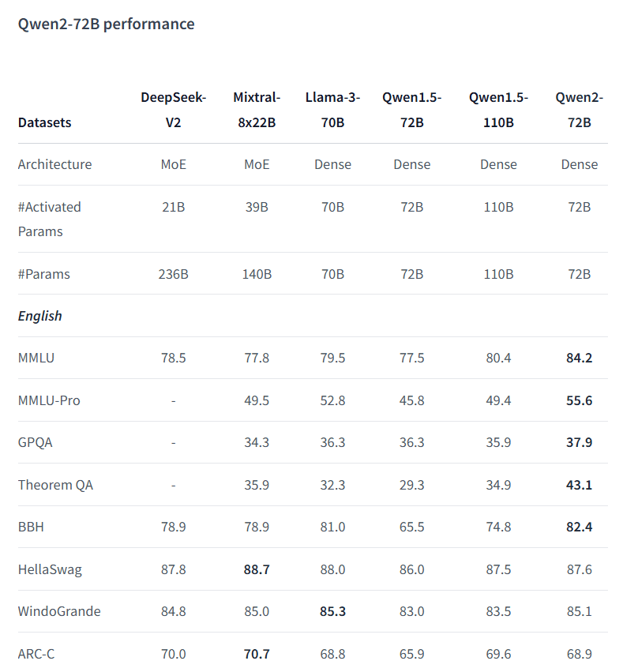The height and width of the screenshot is (672, 638).
Task: Click the MMLU-Pro row label
Action: coord(49,400)
